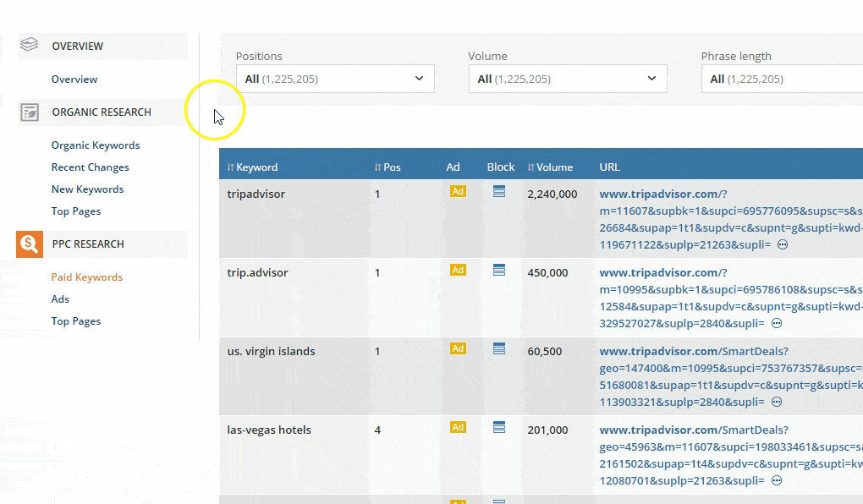Image resolution: width=863 pixels, height=504 pixels.
Task: Click the las-vegas hotels keyword cell
Action: (269, 430)
